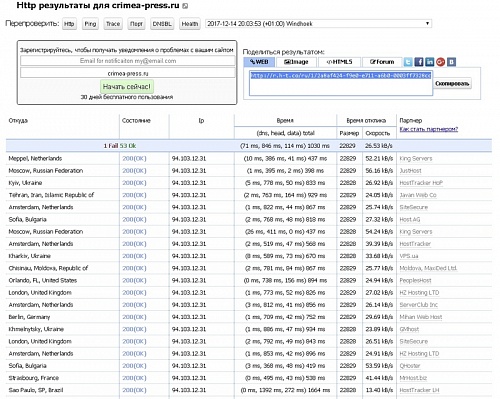Screen dimensions: 500x399
Task: Focus the Email for notification field
Action: pyautogui.click(x=128, y=61)
